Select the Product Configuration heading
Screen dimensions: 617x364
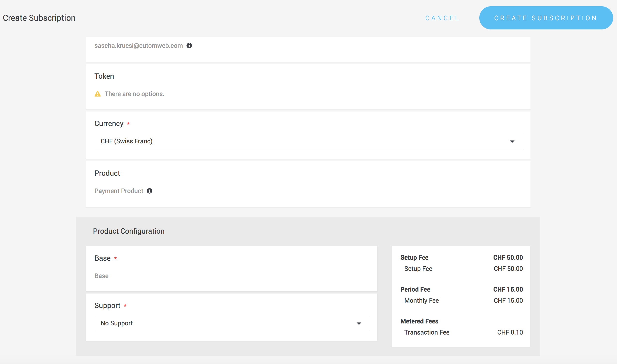coord(129,231)
